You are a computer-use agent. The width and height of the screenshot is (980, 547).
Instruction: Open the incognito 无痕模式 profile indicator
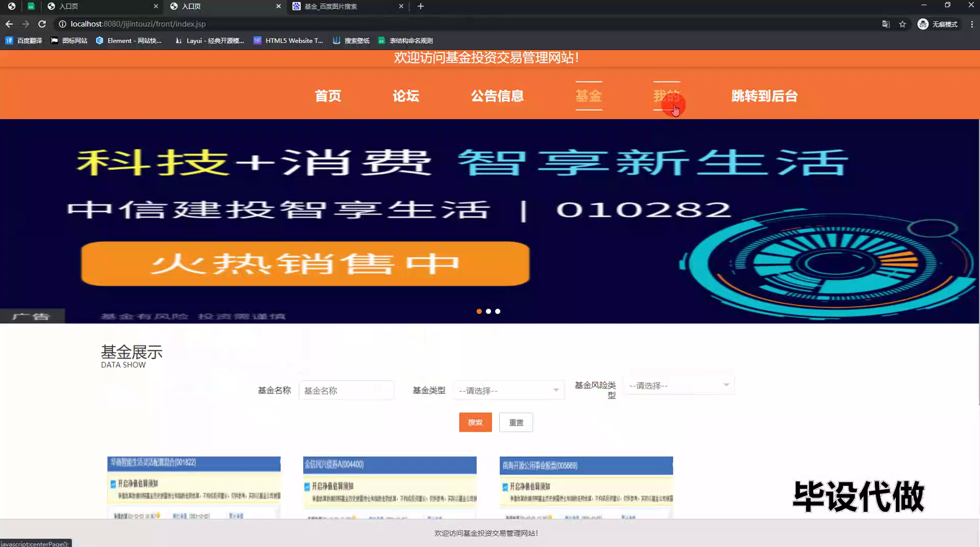tap(938, 24)
